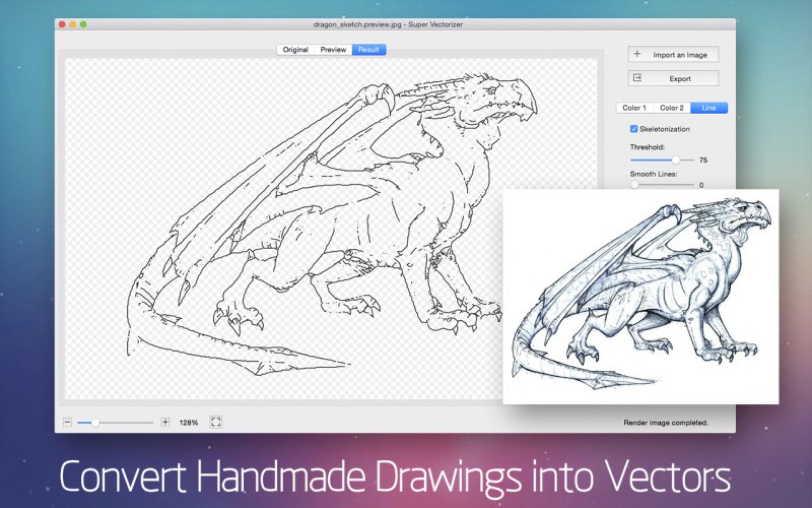Select the Result tab

coord(369,50)
